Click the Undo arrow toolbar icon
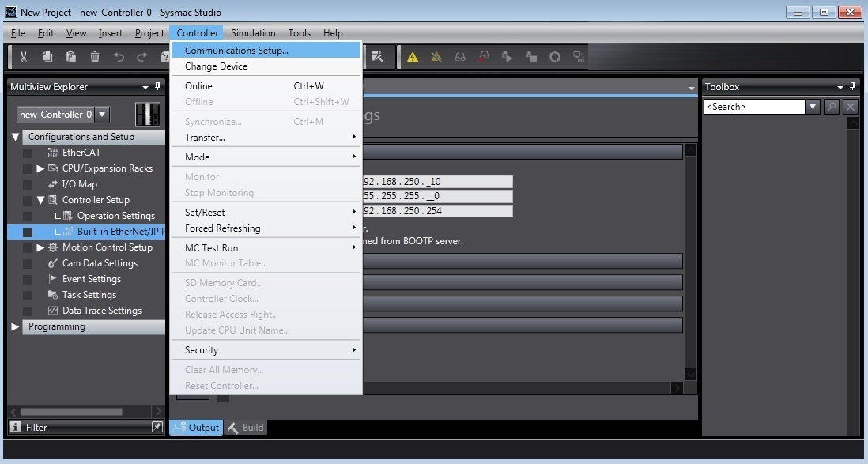 pyautogui.click(x=119, y=56)
